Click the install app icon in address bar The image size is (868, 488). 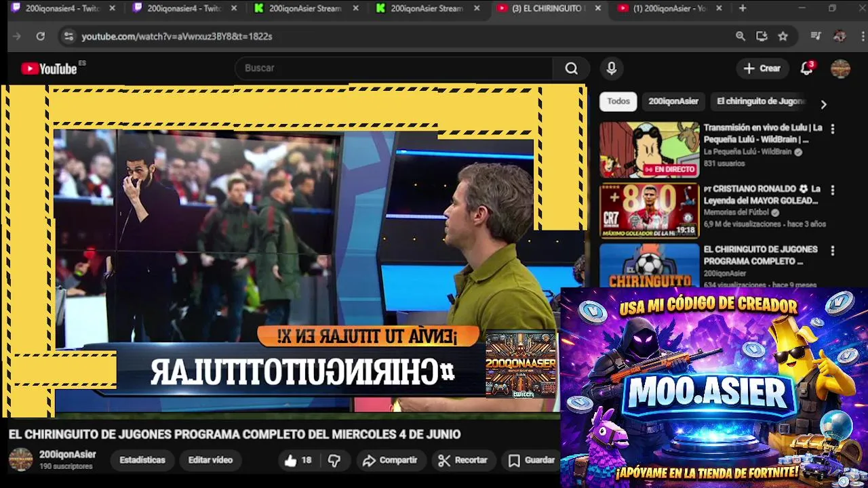tap(762, 37)
